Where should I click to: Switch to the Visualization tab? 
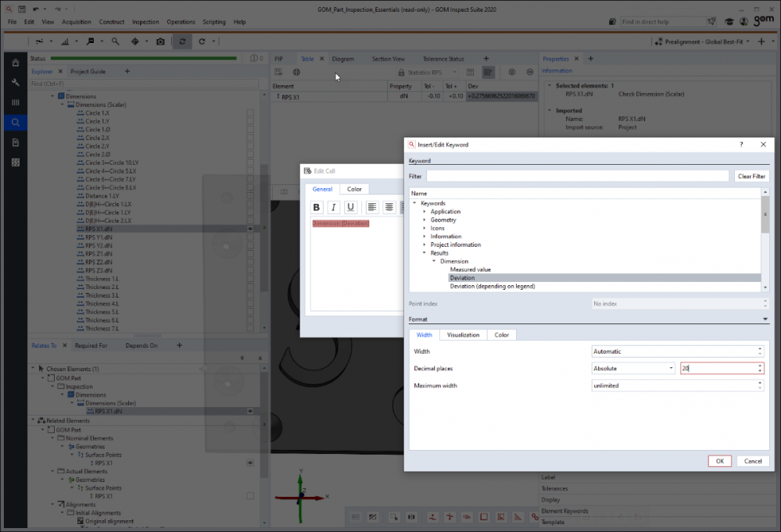coord(463,335)
